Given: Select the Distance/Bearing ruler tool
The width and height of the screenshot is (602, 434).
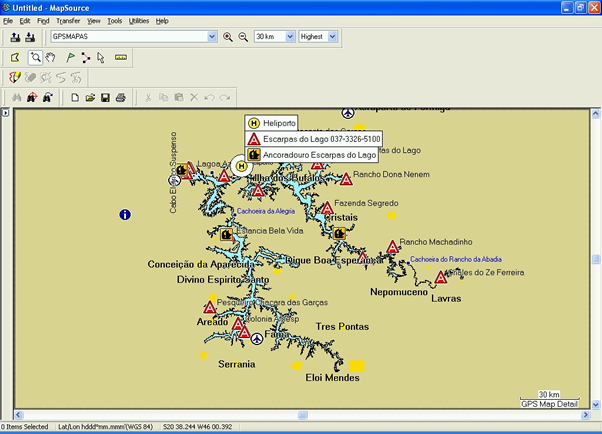Looking at the screenshot, I should [121, 57].
